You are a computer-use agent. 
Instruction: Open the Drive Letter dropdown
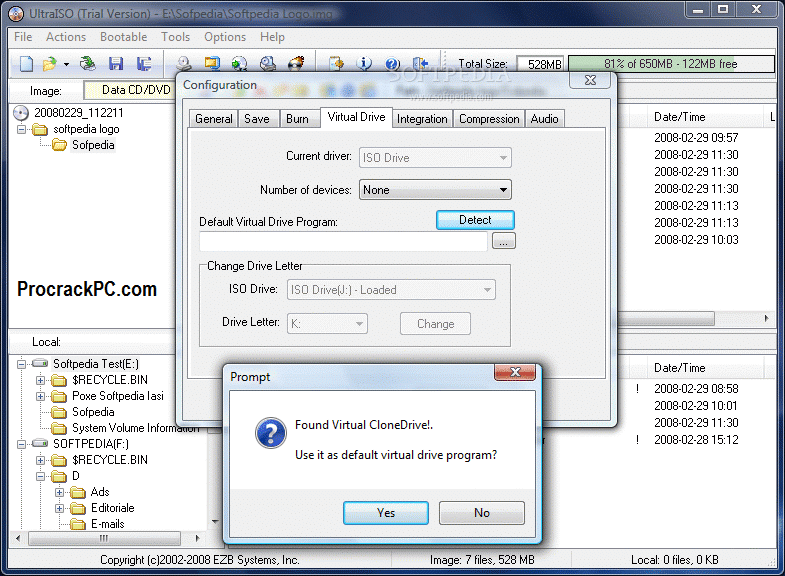(327, 324)
